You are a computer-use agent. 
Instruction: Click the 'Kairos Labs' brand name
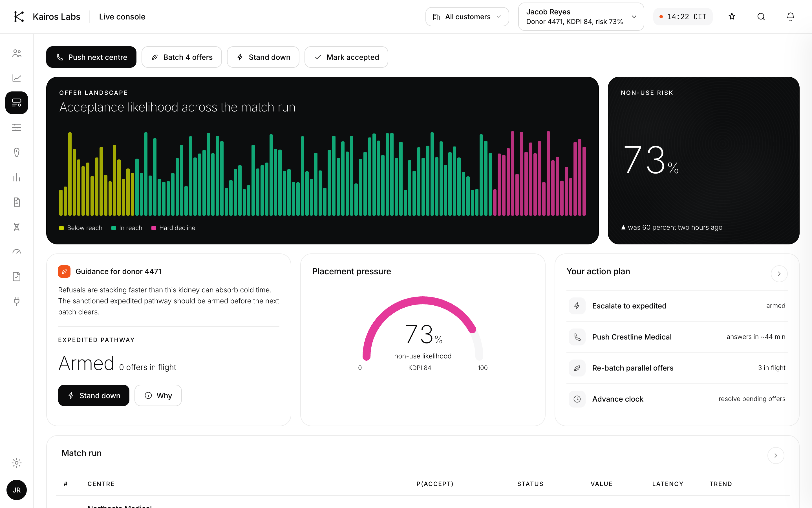click(56, 17)
